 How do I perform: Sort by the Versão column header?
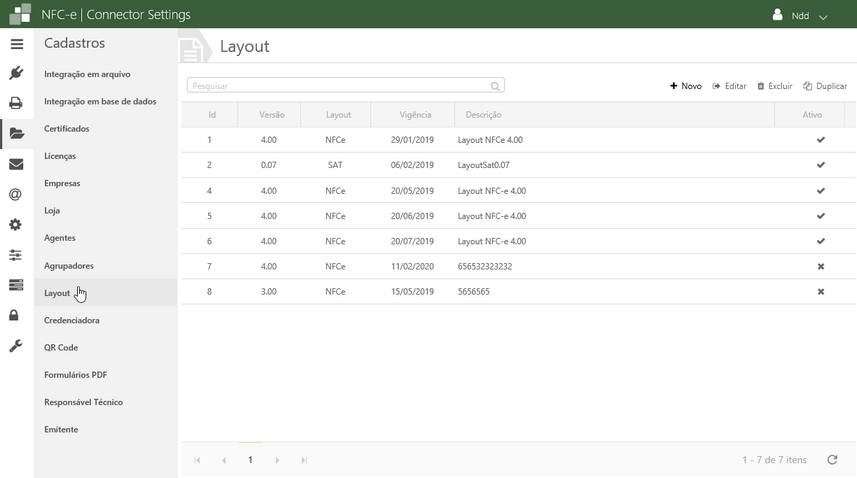[272, 115]
